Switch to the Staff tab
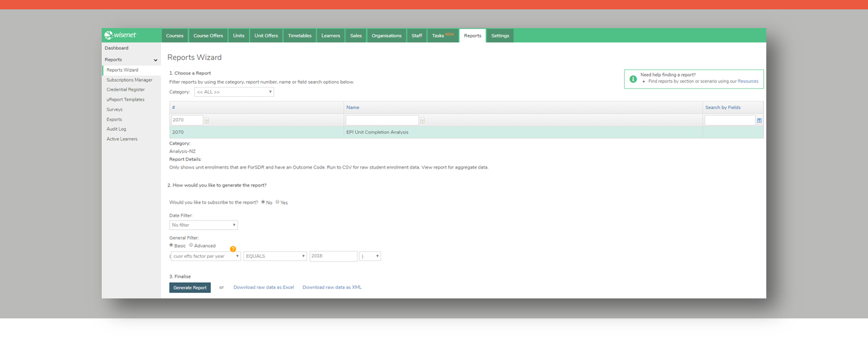868x339 pixels. [x=417, y=36]
